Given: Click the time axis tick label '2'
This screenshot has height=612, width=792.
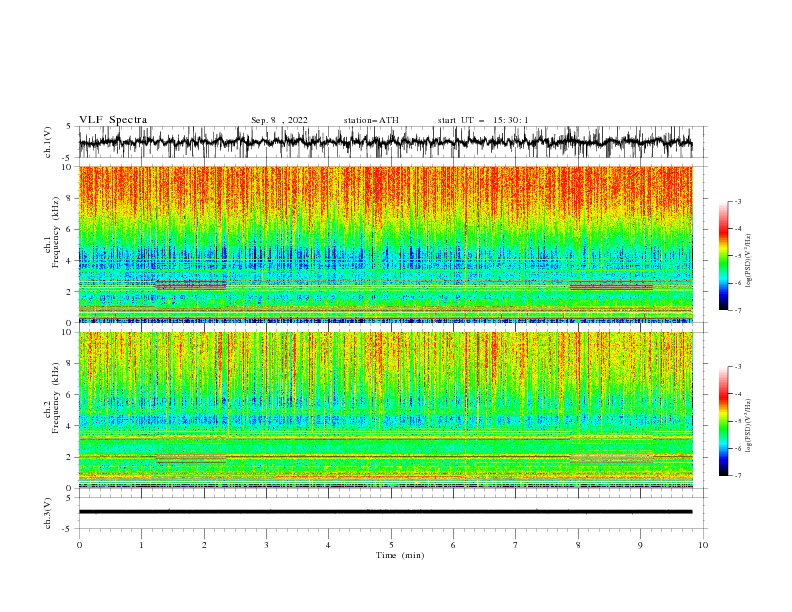Looking at the screenshot, I should click(x=204, y=545).
